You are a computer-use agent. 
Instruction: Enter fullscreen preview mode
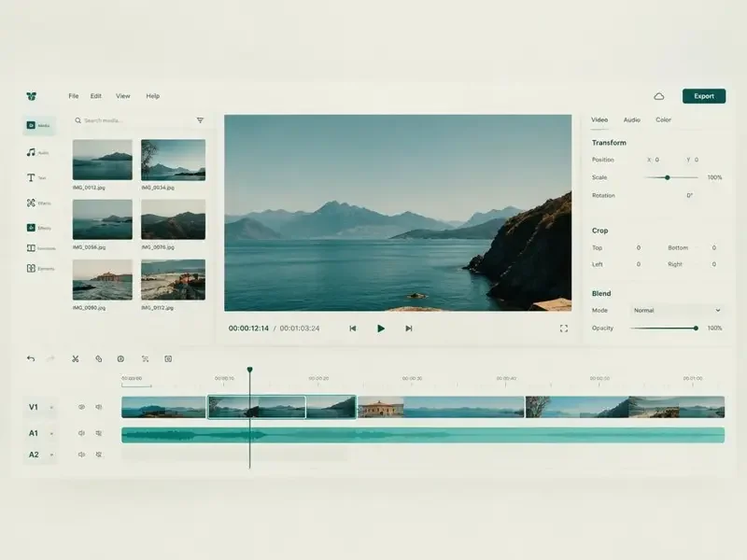pos(564,329)
